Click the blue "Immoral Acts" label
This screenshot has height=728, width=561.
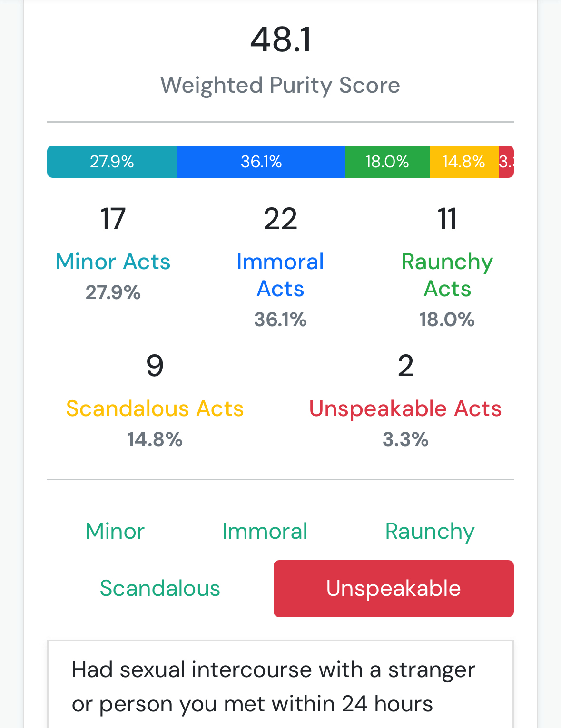click(x=280, y=275)
